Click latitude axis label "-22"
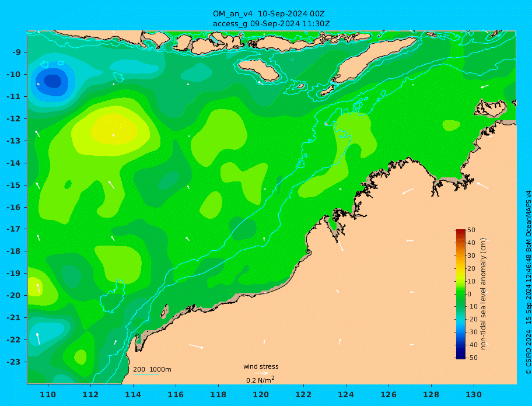 pyautogui.click(x=13, y=340)
